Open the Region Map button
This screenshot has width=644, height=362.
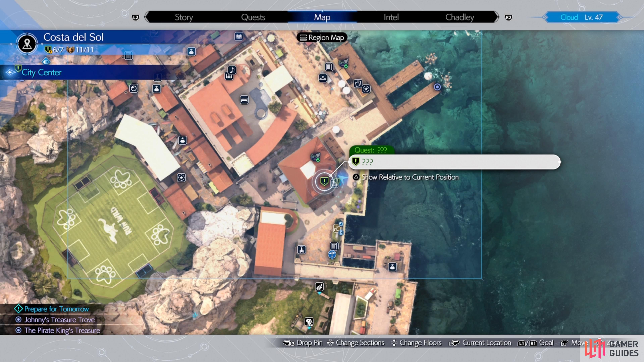tap(322, 38)
